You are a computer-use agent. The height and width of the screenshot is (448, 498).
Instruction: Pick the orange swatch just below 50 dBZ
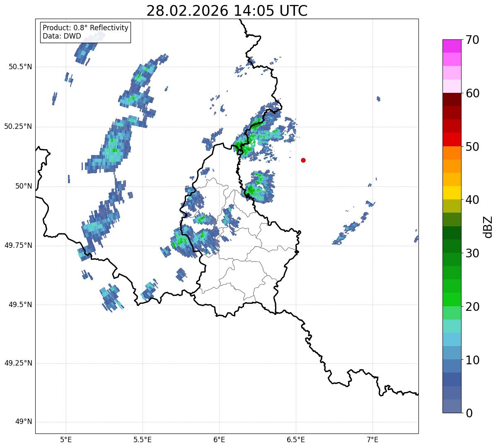(x=452, y=153)
